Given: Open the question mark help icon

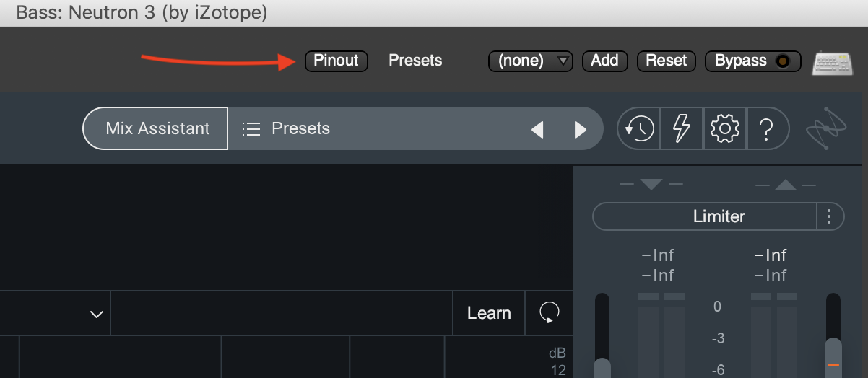Looking at the screenshot, I should [766, 129].
